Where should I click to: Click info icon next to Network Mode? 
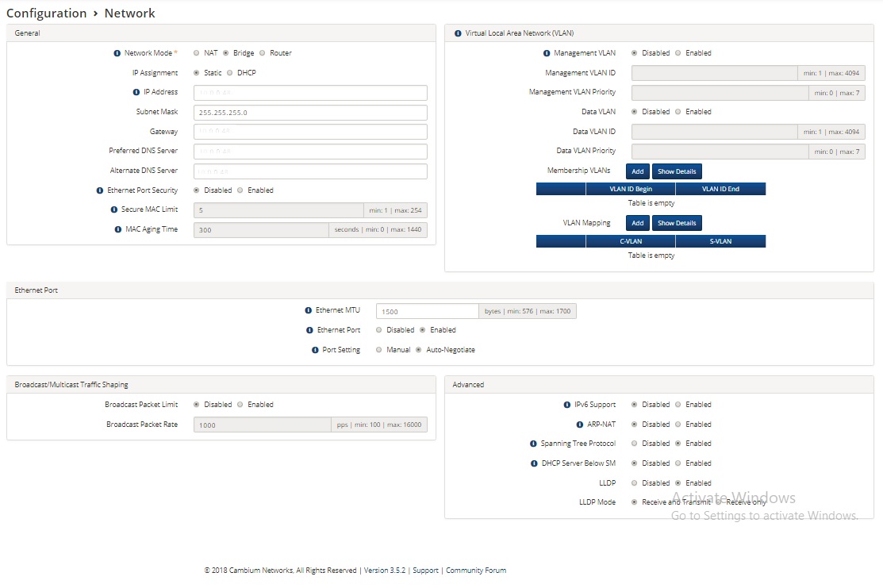pyautogui.click(x=117, y=53)
